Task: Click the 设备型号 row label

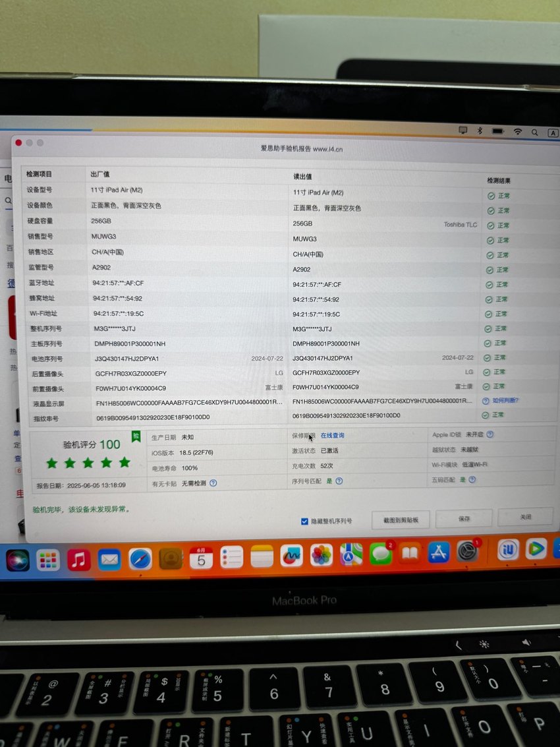Action: coord(40,190)
